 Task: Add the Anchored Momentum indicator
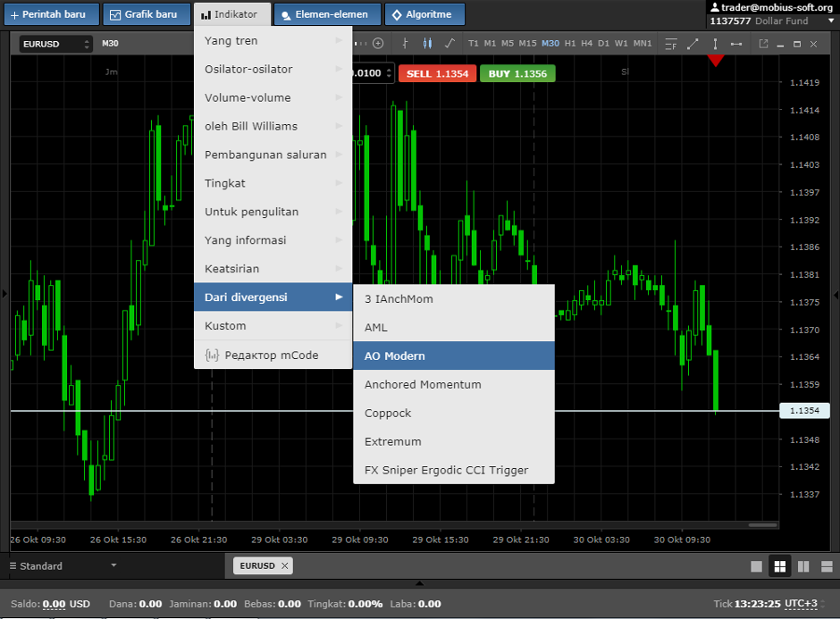click(x=454, y=384)
